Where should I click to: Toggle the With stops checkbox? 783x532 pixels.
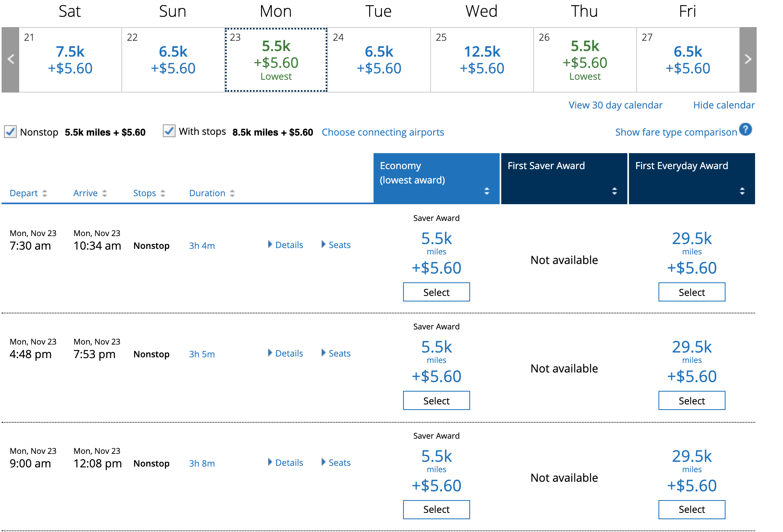(169, 131)
